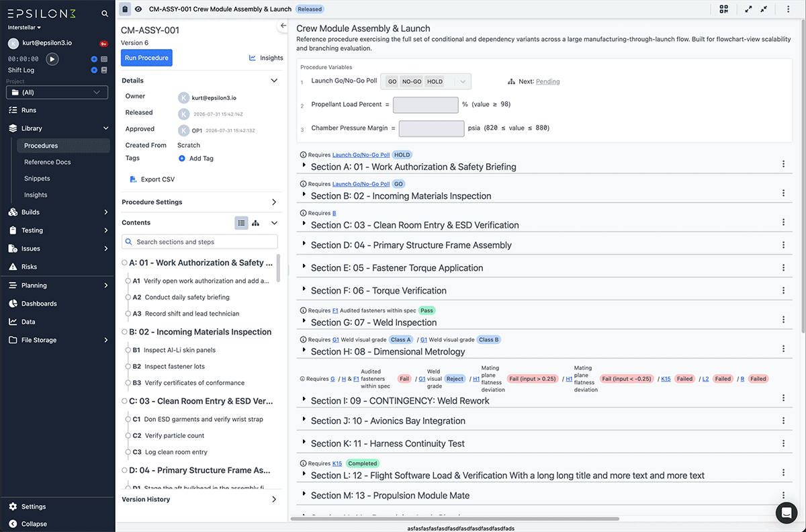806x532 pixels.
Task: Expand all sections with outward arrows icon
Action: pyautogui.click(x=748, y=9)
